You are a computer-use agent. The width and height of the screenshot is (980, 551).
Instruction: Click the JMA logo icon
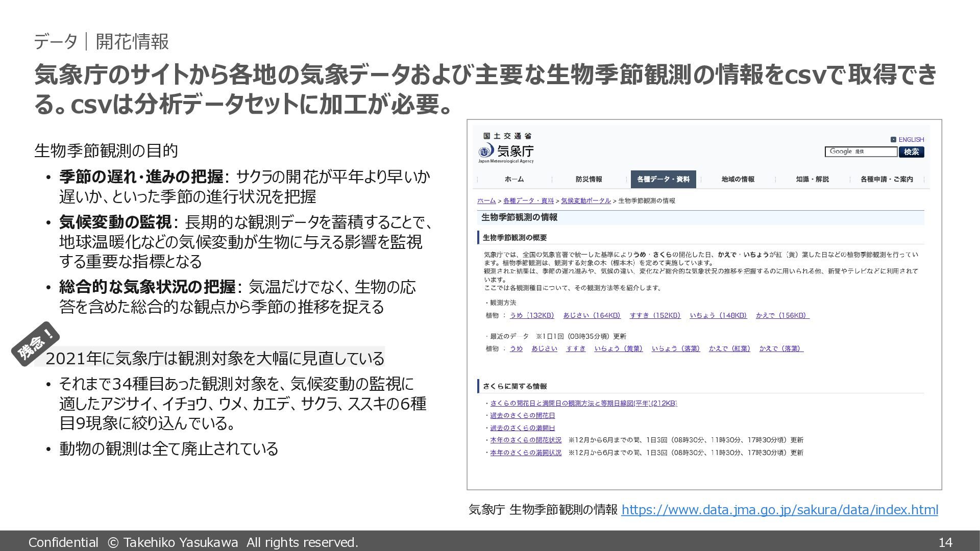pyautogui.click(x=486, y=151)
